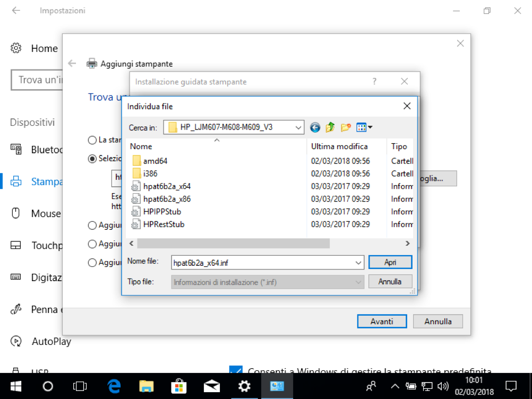Close the Individua file dialog
The height and width of the screenshot is (399, 532).
(x=407, y=106)
